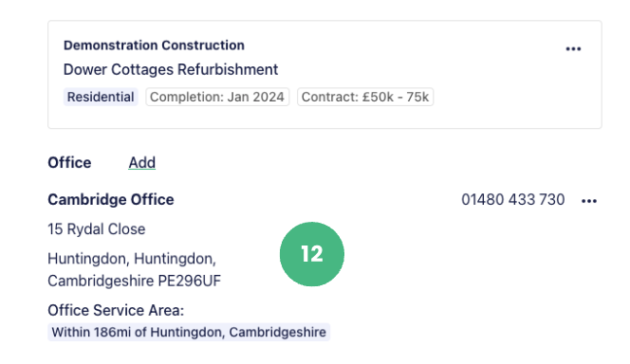This screenshot has width=630, height=364.
Task: Click the Cambridge Office heading
Action: coord(111,199)
